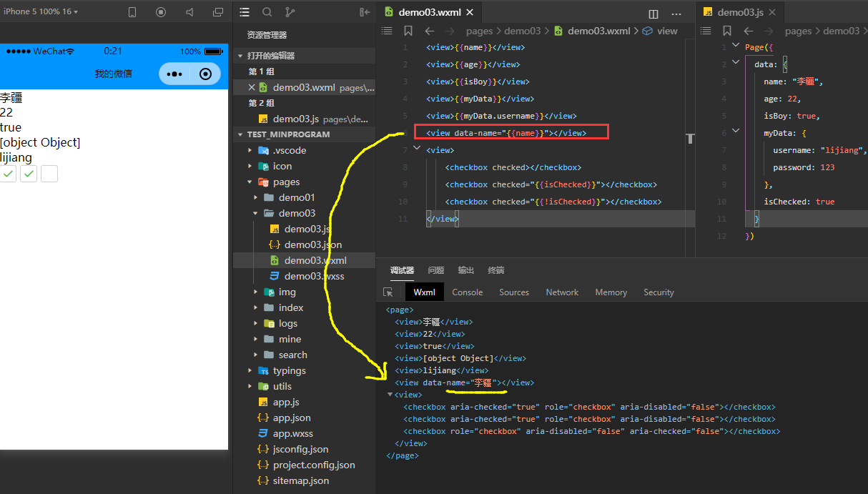Viewport: 868px width, 494px height.
Task: Click the element inspector picker icon
Action: 388,292
